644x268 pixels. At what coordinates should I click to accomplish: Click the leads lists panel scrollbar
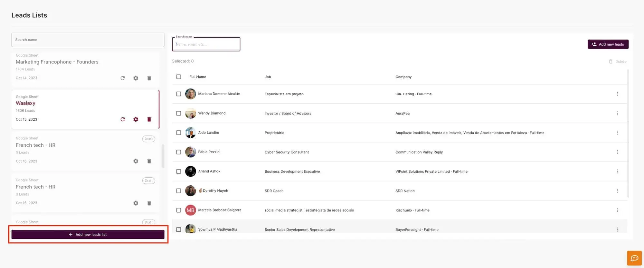163,156
